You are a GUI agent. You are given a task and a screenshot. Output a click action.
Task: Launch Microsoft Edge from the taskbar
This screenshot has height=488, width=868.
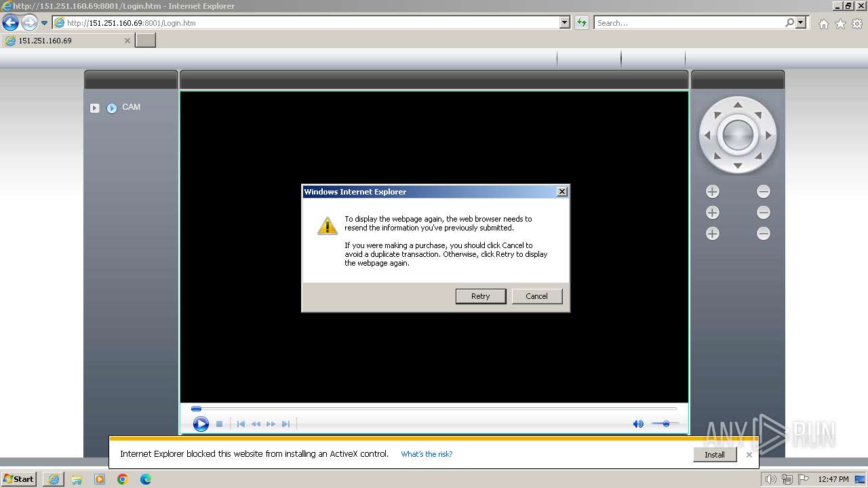[146, 479]
